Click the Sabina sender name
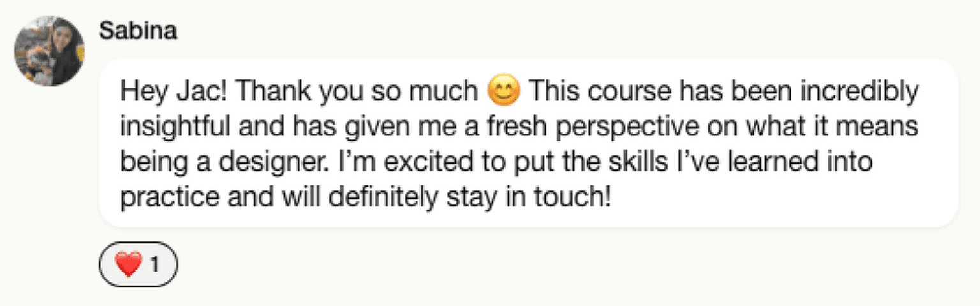 [138, 31]
